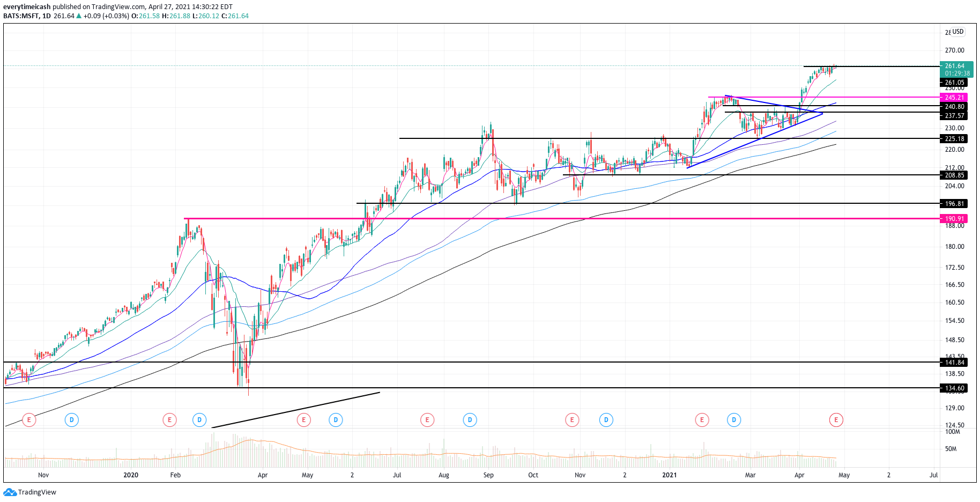Click the TradingView logo at bottom left
Image resolution: width=980 pixels, height=502 pixels.
(x=30, y=492)
